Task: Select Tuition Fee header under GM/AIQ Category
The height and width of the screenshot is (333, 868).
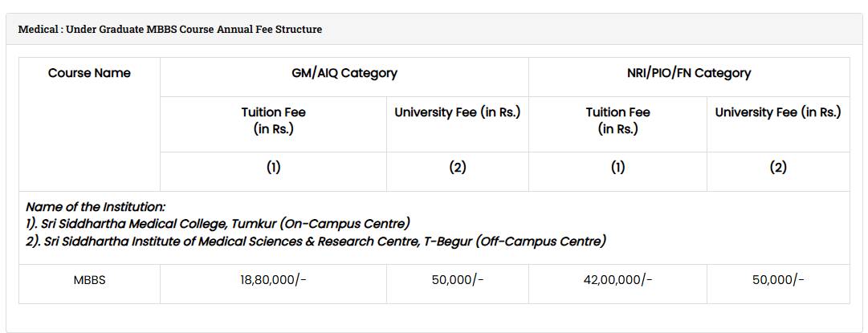Action: point(273,120)
